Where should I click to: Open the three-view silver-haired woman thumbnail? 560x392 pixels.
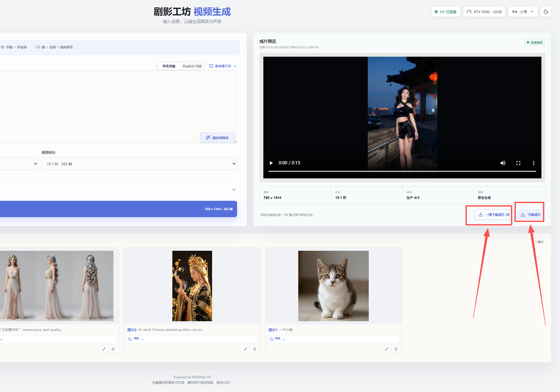click(56, 286)
